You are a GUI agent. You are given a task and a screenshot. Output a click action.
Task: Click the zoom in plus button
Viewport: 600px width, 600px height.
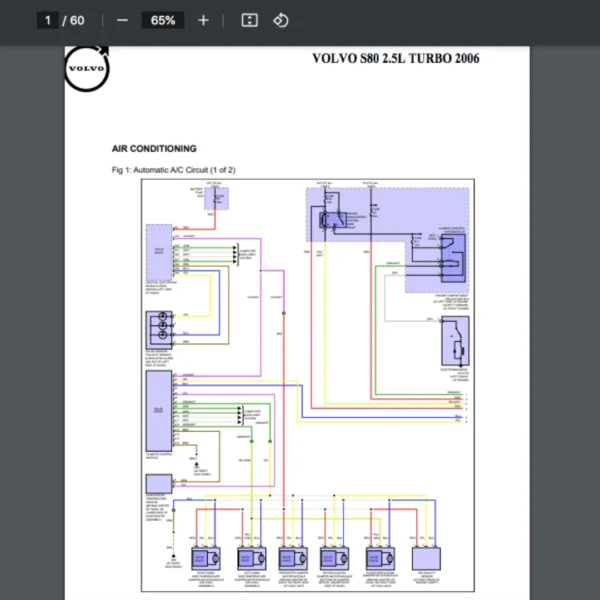203,20
